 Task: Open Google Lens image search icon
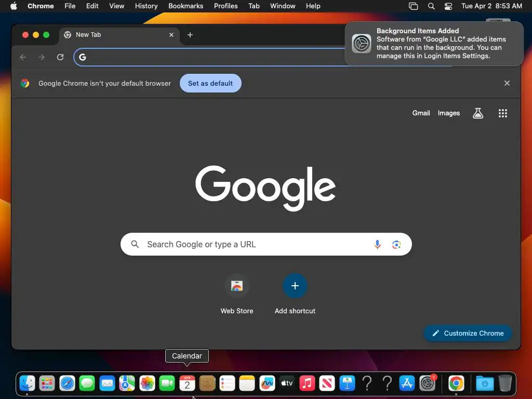[x=396, y=244]
